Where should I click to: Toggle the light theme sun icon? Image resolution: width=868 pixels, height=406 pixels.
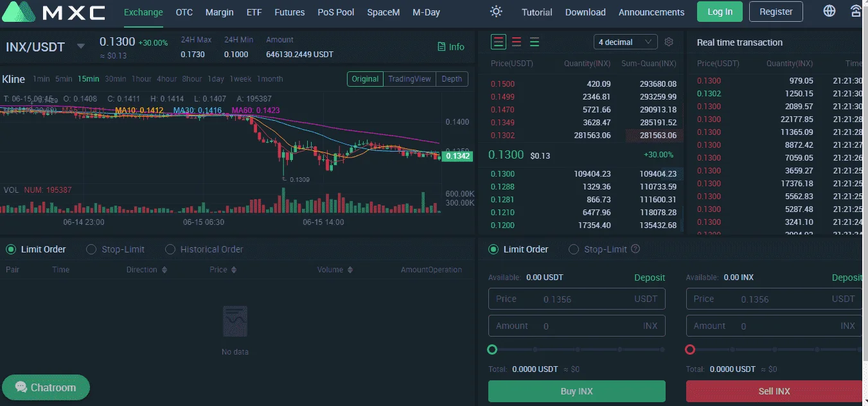(496, 12)
